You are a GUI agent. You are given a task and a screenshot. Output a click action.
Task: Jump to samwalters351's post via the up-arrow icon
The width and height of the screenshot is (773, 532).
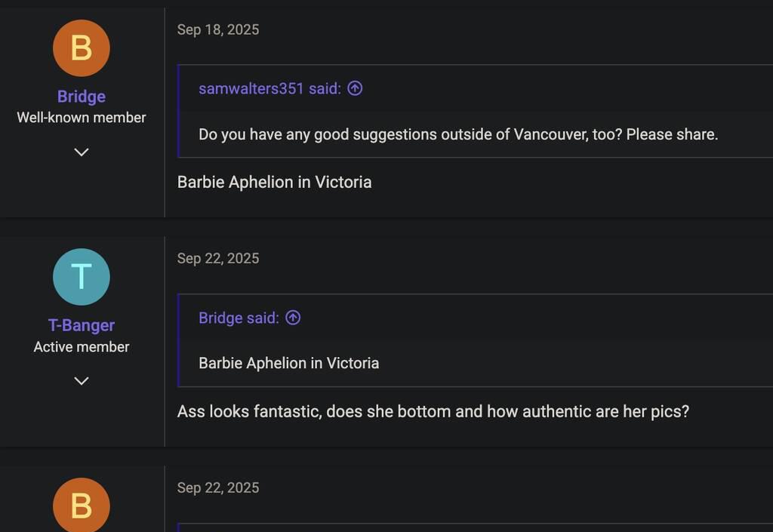[x=355, y=88]
